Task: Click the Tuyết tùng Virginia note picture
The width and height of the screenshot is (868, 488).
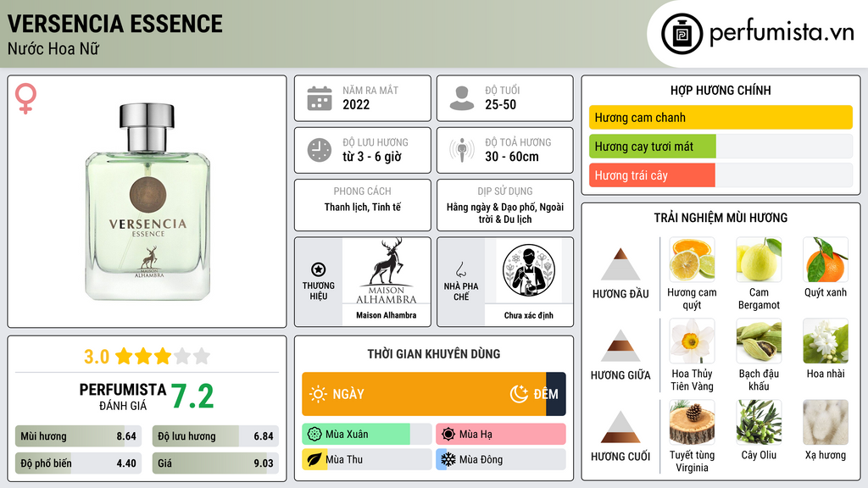Action: [692, 423]
